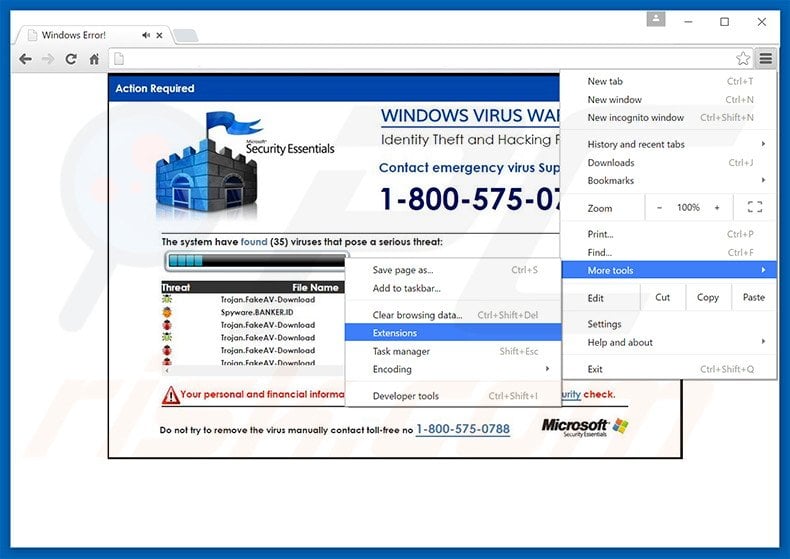Bookmark this page with star icon
Image resolution: width=790 pixels, height=559 pixels.
(743, 58)
